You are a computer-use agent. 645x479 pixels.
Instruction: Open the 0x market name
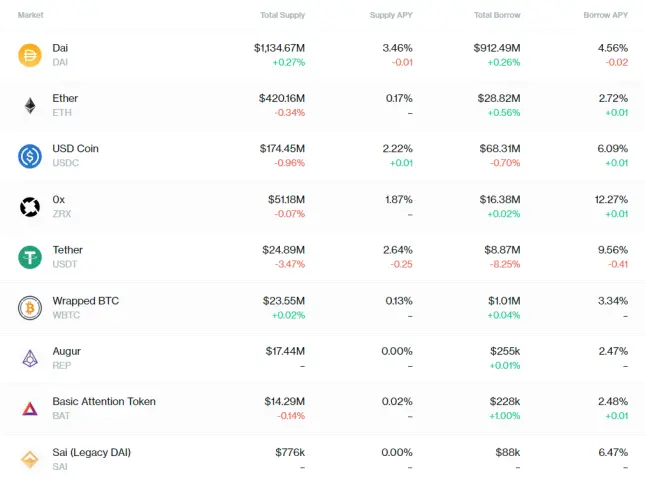tap(58, 200)
